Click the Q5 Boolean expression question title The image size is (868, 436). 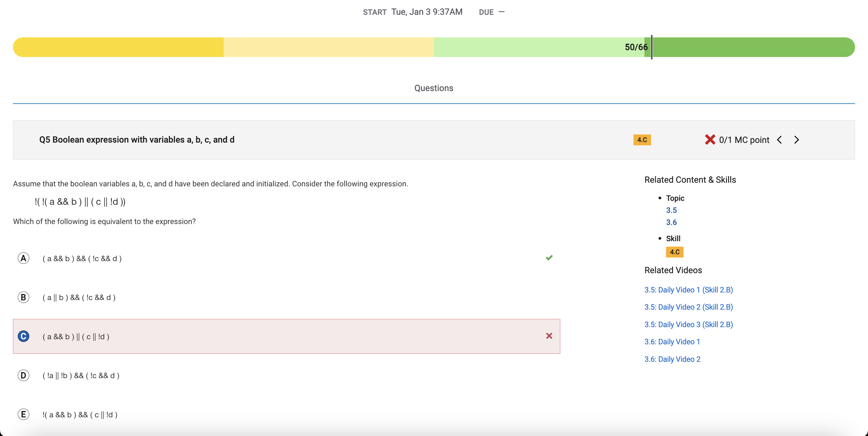point(137,140)
